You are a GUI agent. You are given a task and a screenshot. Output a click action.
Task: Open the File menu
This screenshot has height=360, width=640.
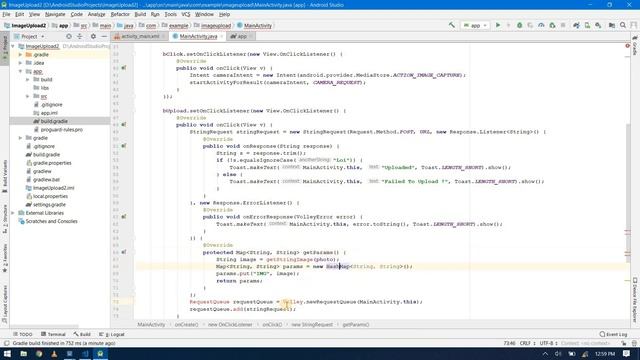pos(6,14)
